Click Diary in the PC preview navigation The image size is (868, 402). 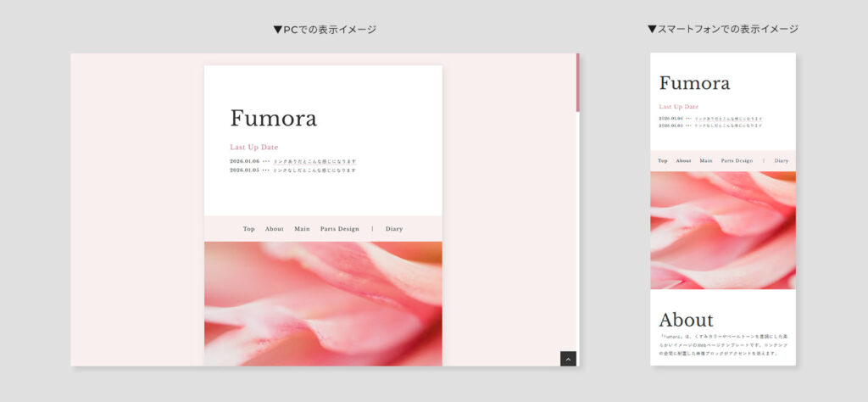click(394, 229)
